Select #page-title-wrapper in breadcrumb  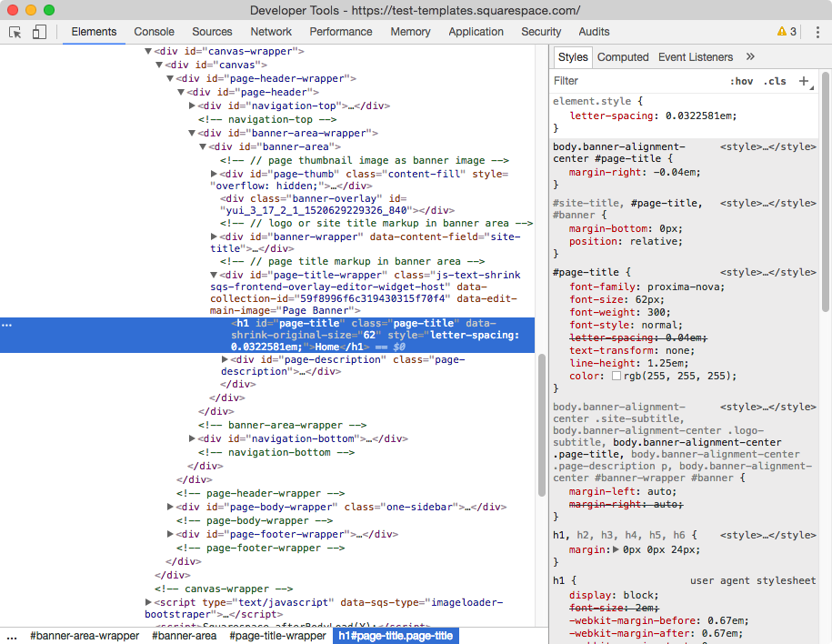pyautogui.click(x=277, y=636)
